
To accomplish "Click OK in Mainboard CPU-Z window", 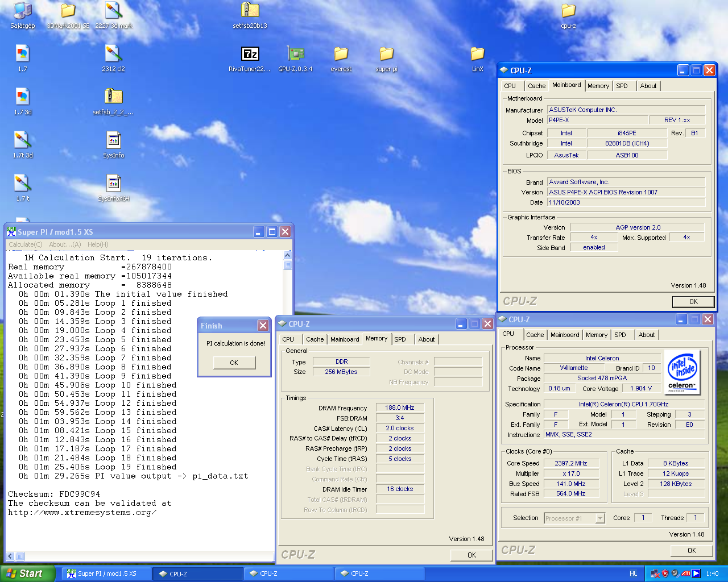I will tap(693, 302).
